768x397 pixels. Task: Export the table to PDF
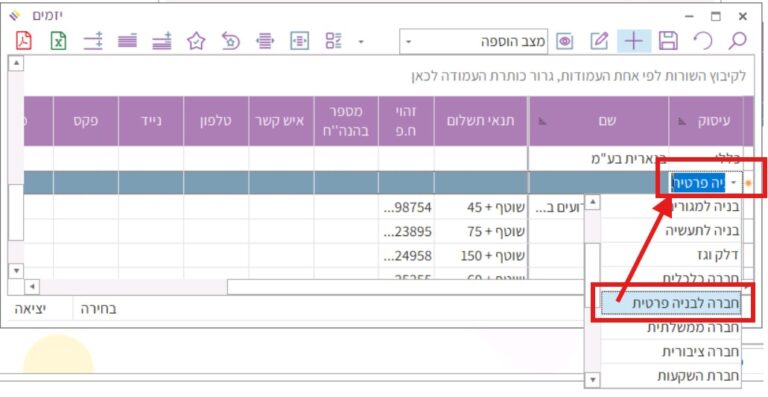[x=24, y=41]
